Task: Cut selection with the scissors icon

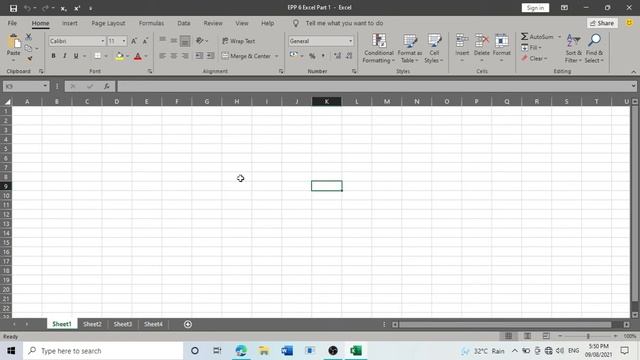Action: click(28, 37)
